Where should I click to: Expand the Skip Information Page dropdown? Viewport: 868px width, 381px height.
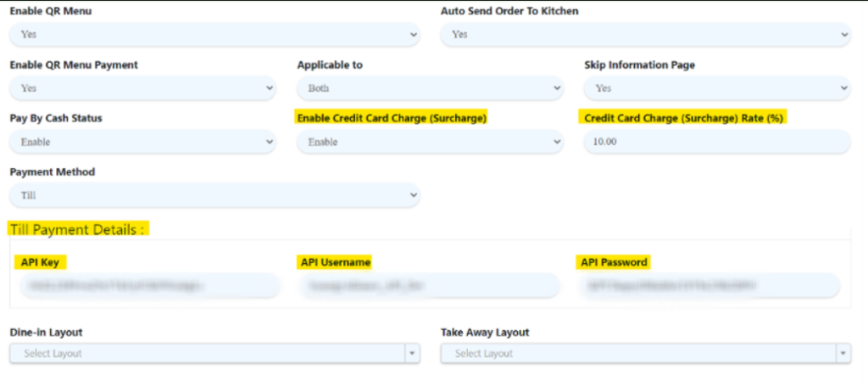[x=717, y=88]
